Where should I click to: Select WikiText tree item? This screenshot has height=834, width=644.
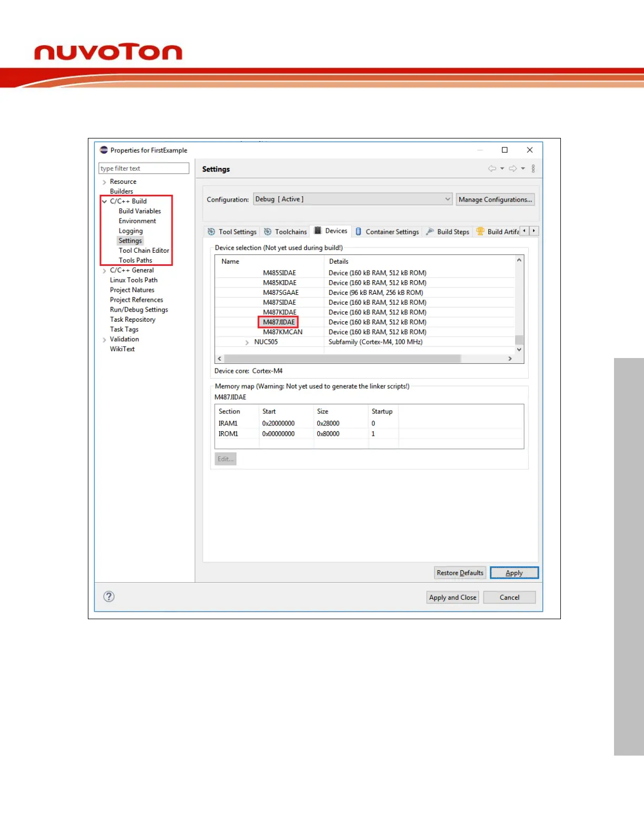[x=122, y=349]
